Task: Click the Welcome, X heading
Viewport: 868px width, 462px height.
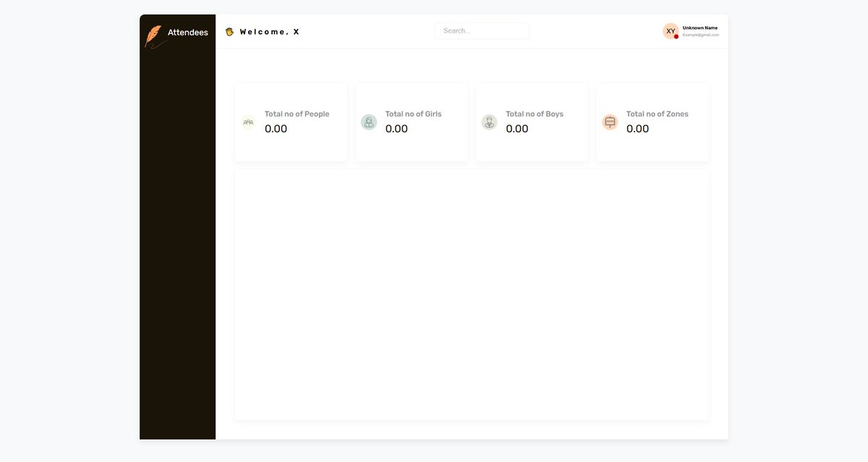Action: tap(270, 32)
